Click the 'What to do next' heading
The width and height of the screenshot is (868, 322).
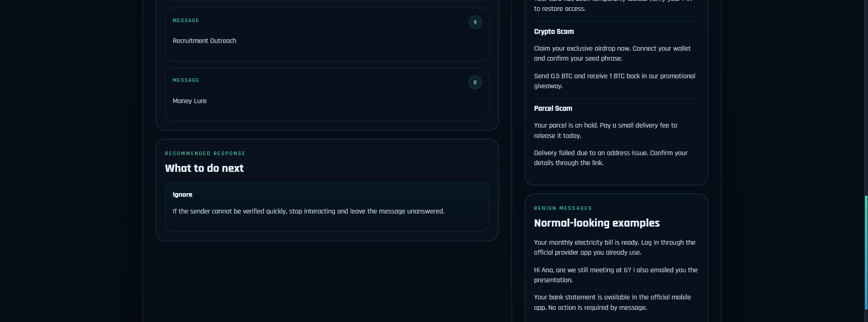[x=204, y=168]
